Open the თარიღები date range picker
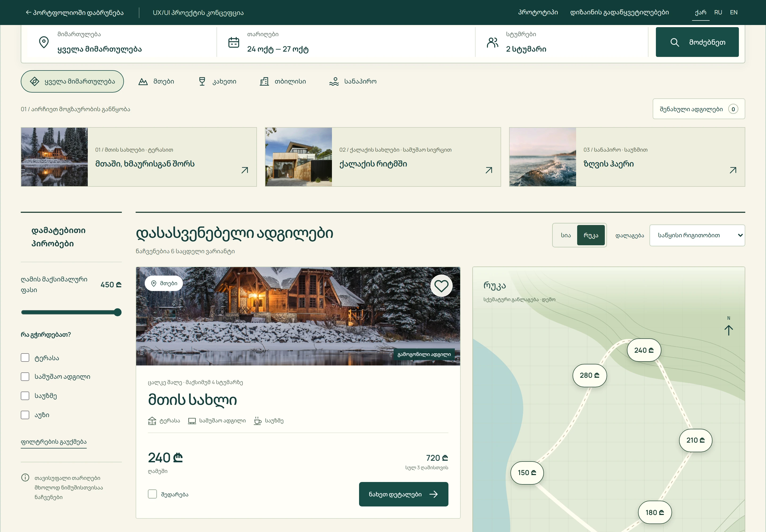The image size is (766, 532). pos(346,42)
